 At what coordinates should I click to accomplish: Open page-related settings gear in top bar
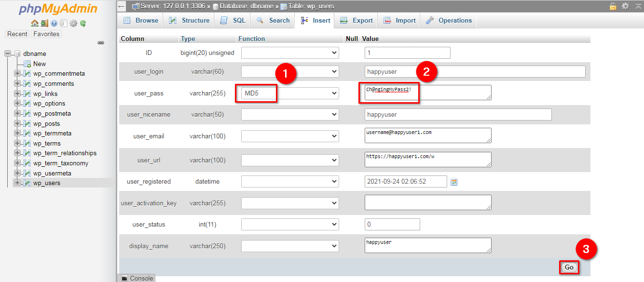[625, 6]
